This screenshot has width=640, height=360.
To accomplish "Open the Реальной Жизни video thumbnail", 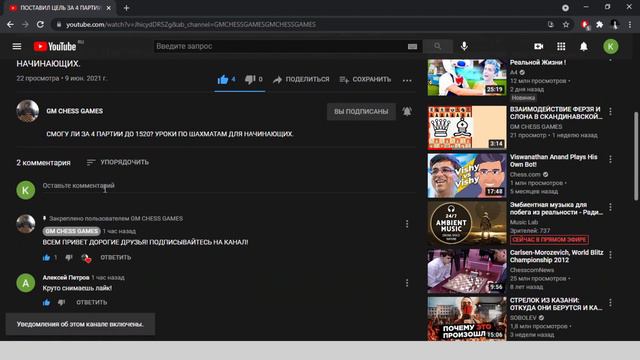I will tap(467, 78).
